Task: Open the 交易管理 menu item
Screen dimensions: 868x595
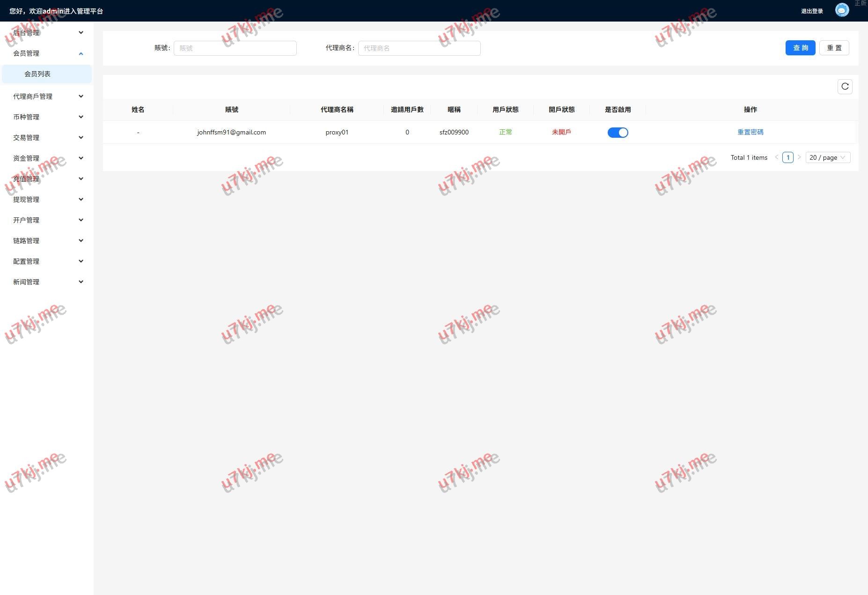Action: [47, 138]
